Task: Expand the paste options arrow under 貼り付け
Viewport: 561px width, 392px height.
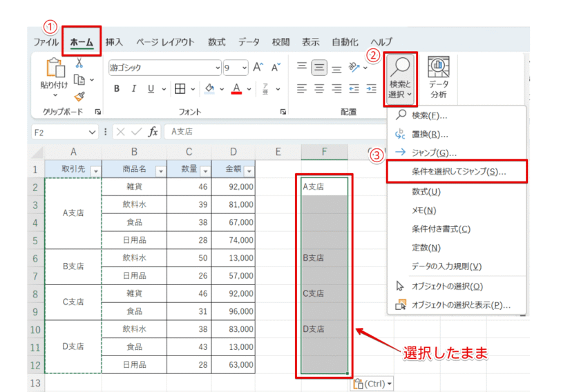Action: pyautogui.click(x=55, y=95)
